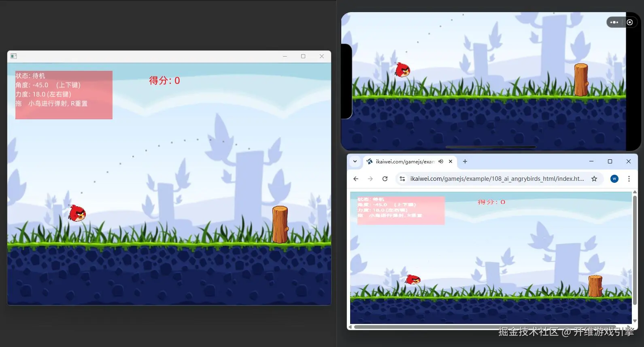644x347 pixels.
Task: Click the 状态: 待机 line in desktop game
Action: tap(30, 76)
